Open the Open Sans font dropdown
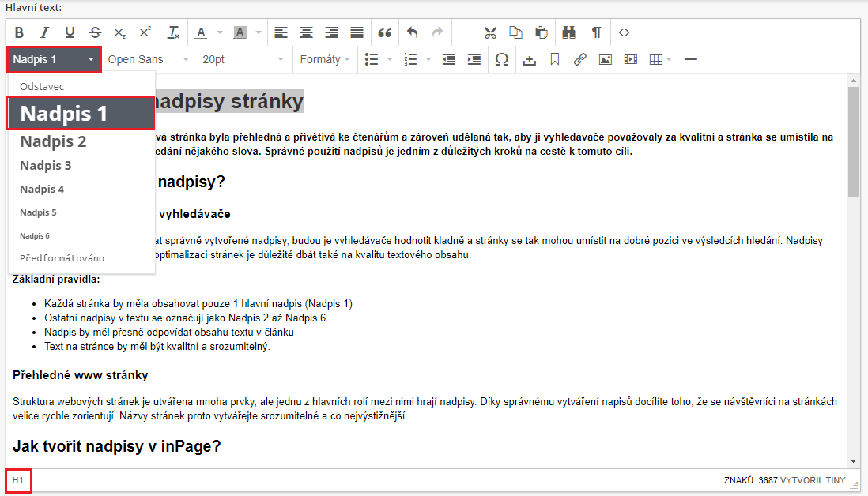868x496 pixels. click(148, 59)
